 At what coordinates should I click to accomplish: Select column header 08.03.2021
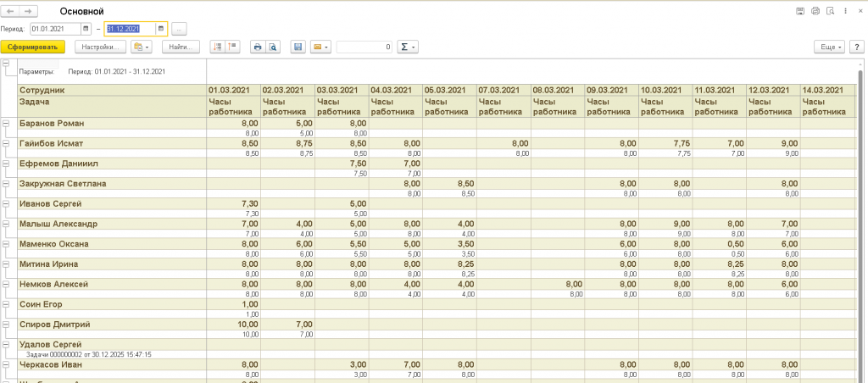pyautogui.click(x=558, y=90)
